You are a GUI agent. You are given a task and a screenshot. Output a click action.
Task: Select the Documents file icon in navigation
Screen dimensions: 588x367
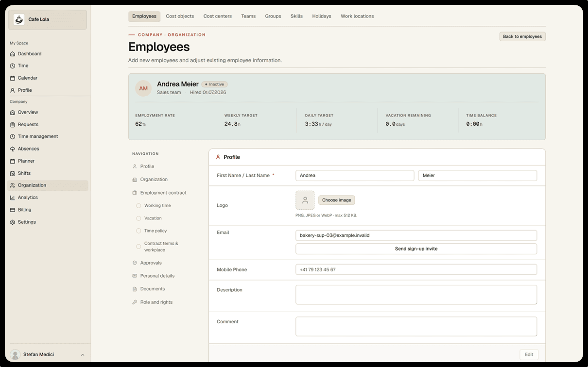(x=135, y=289)
